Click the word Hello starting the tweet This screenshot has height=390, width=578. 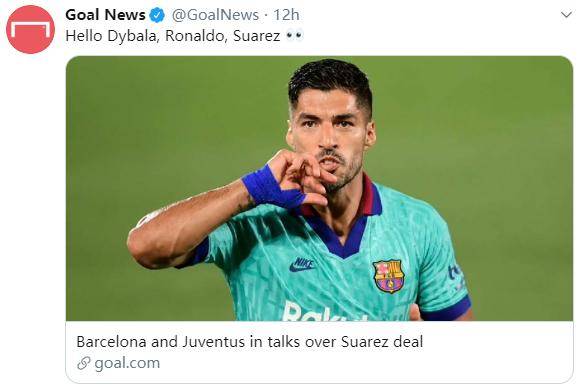pos(84,36)
